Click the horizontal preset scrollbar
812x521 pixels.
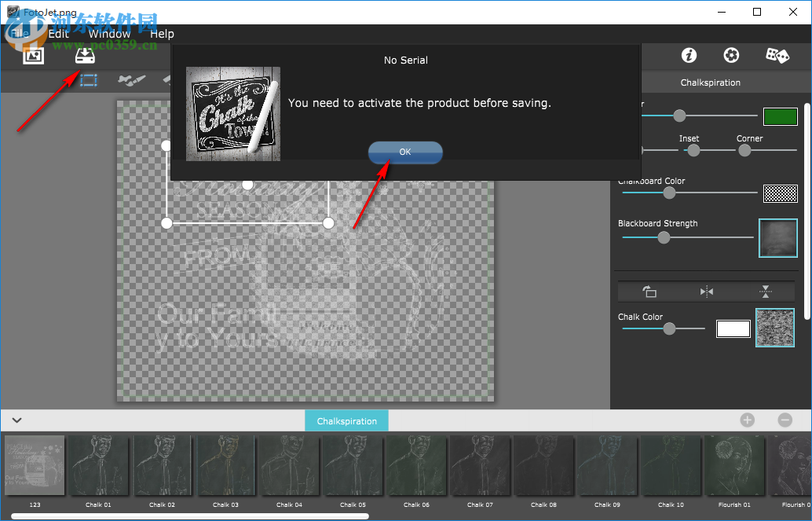click(x=190, y=515)
